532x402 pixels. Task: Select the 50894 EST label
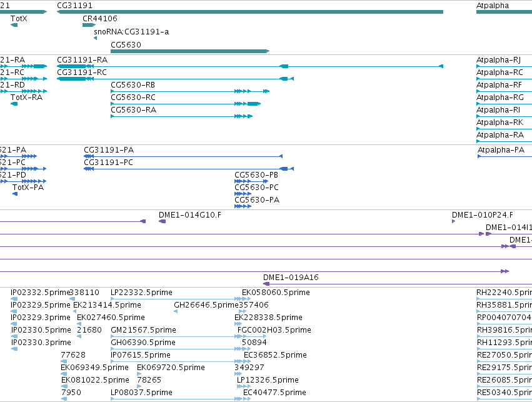coord(254,343)
